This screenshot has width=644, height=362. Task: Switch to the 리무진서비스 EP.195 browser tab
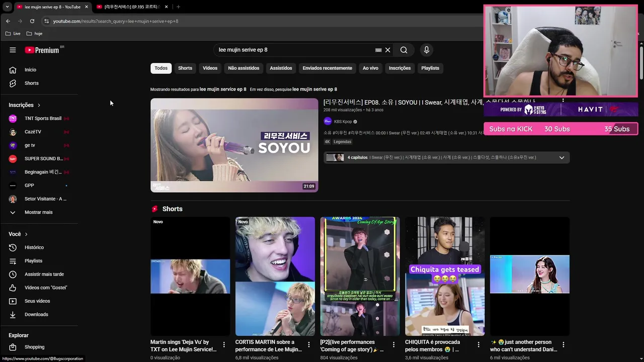click(x=132, y=7)
